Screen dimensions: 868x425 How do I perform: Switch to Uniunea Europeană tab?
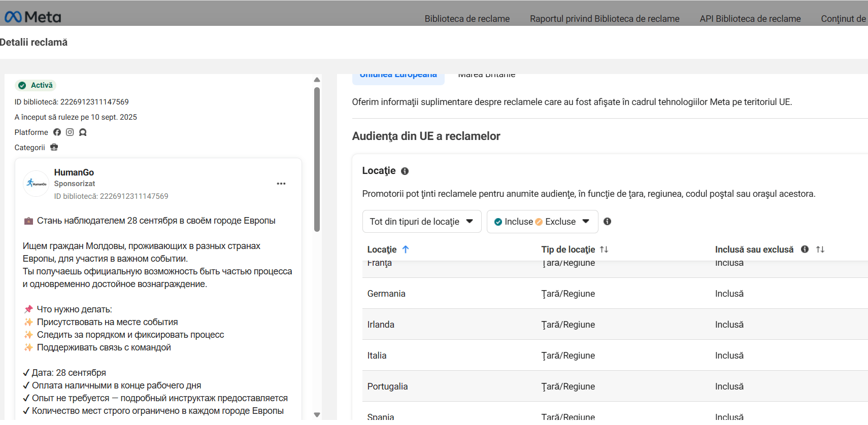click(398, 76)
